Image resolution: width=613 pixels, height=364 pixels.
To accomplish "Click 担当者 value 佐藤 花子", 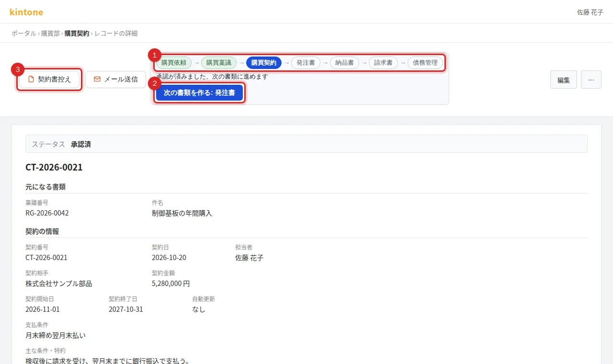I will tap(249, 258).
